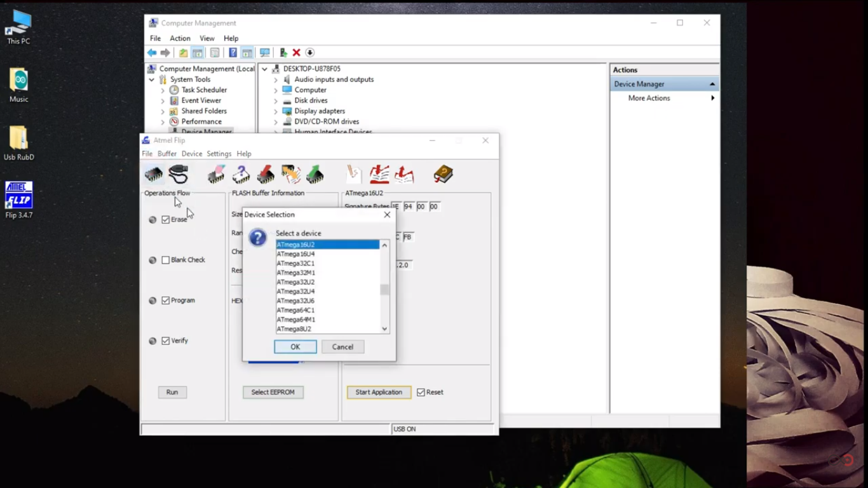Select DVD/CD-ROM drives in device tree
This screenshot has height=488, width=868.
click(x=327, y=122)
